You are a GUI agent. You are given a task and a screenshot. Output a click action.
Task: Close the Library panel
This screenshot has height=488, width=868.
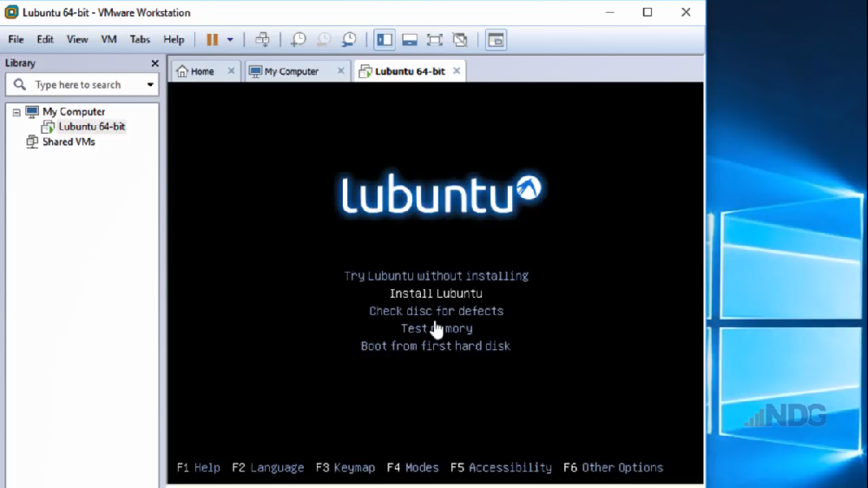click(x=155, y=63)
